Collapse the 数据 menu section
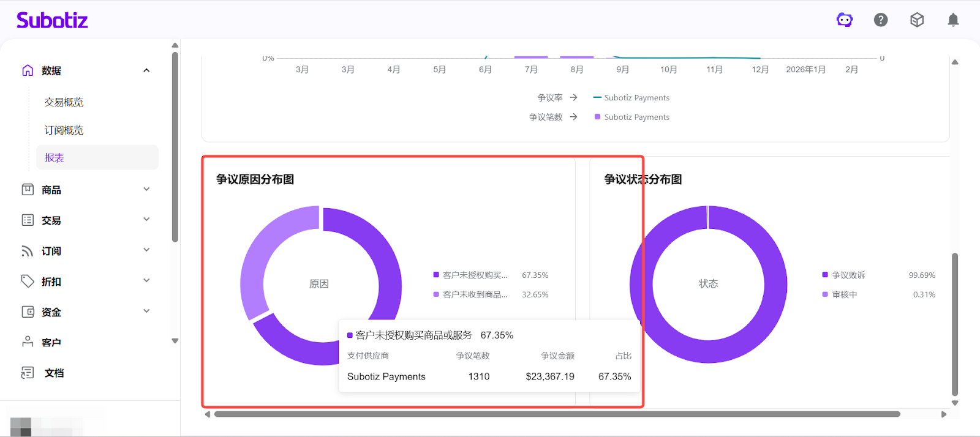The height and width of the screenshot is (437, 980). (x=146, y=70)
